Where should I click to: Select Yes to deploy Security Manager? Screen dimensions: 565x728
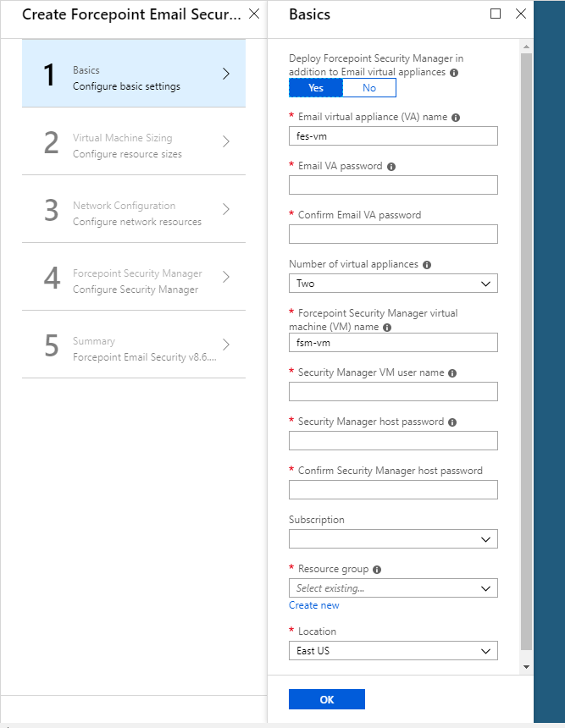316,88
